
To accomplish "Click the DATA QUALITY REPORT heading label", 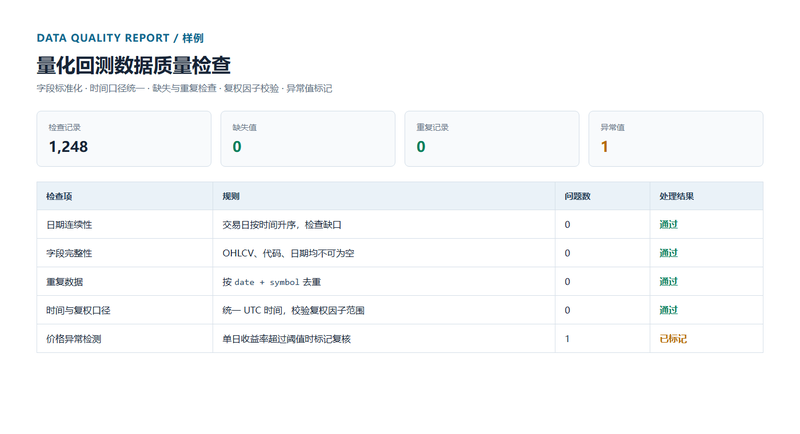I will pos(103,38).
